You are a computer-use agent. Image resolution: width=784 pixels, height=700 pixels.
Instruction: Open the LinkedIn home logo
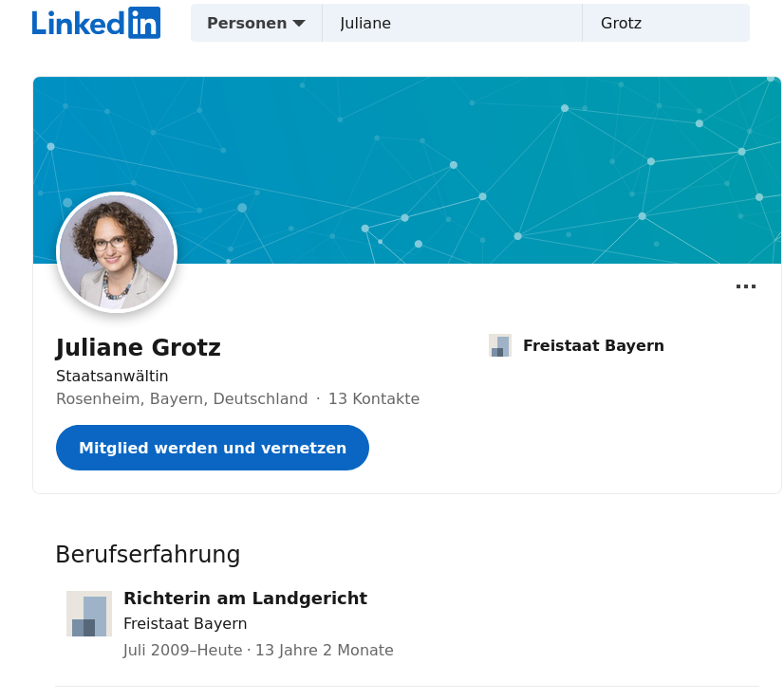coord(96,23)
